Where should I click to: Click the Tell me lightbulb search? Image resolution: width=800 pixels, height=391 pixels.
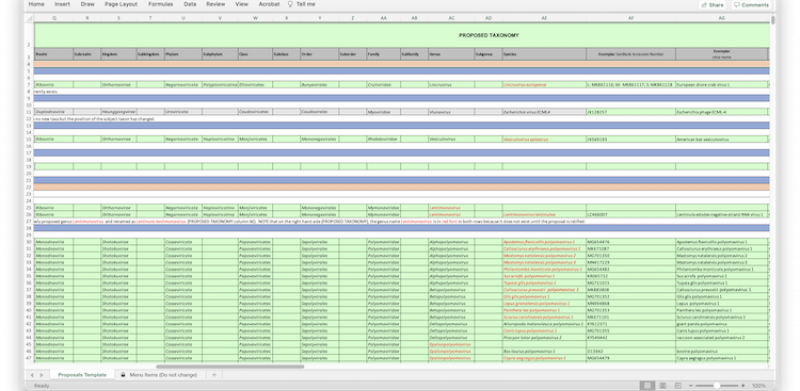301,4
